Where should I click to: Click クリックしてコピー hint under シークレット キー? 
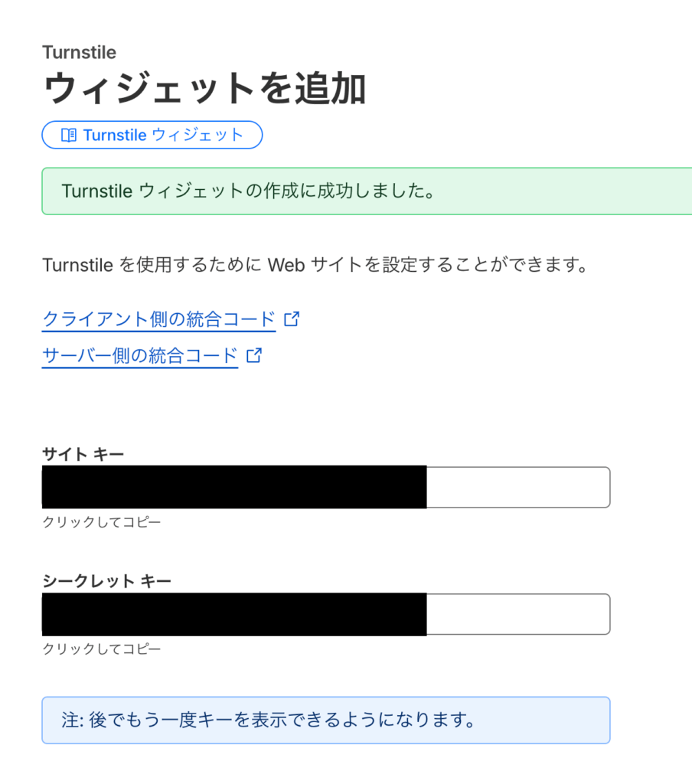(x=102, y=649)
